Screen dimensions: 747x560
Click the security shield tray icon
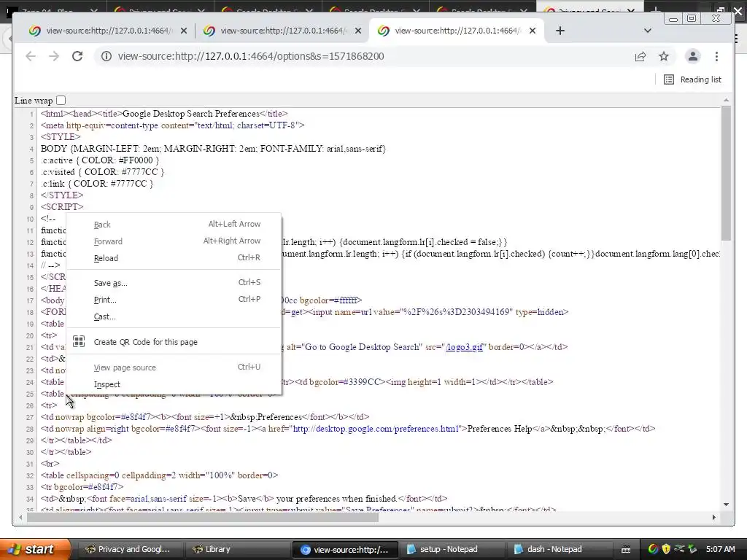(666, 549)
